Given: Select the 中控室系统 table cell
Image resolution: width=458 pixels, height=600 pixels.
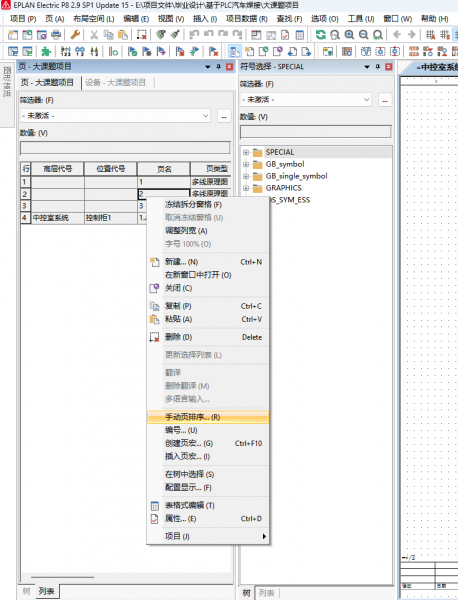Looking at the screenshot, I should (x=57, y=218).
